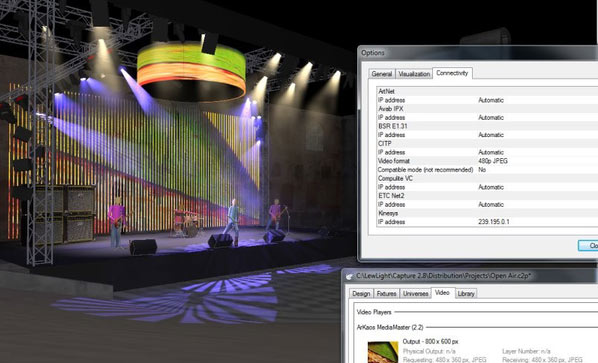Click the Compulite VC IP address value
Viewport: 598px width, 363px height.
tap(491, 187)
